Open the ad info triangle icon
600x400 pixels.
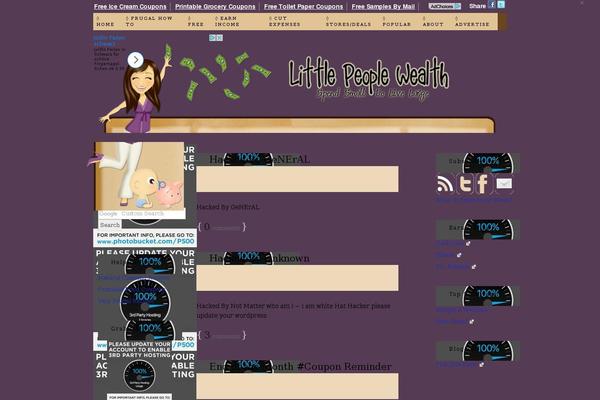click(212, 38)
